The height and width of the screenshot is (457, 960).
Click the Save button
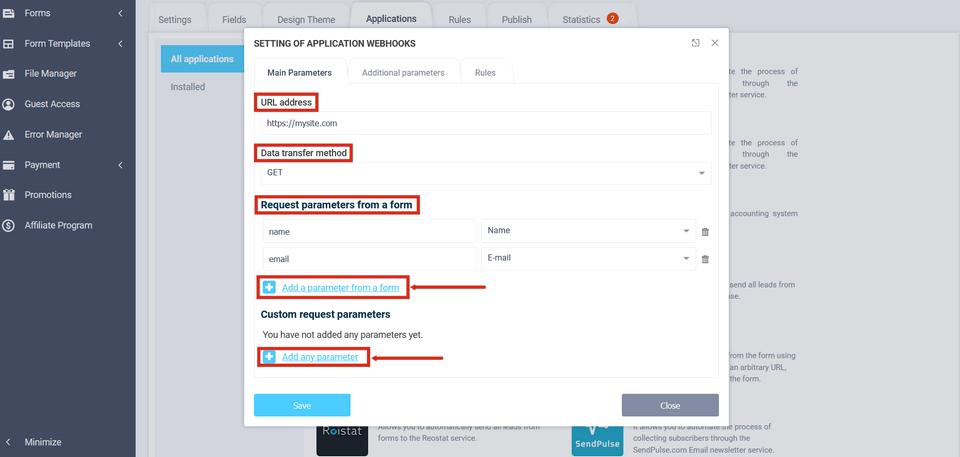point(302,405)
